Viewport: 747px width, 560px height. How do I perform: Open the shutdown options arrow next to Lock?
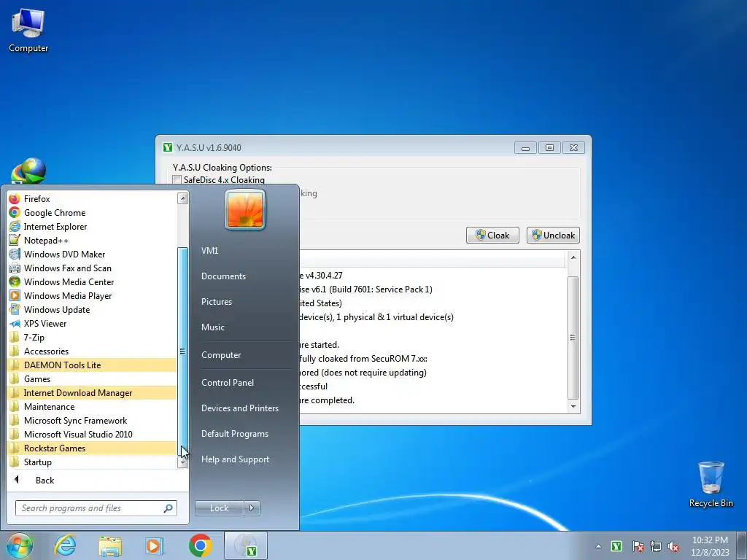[x=252, y=508]
